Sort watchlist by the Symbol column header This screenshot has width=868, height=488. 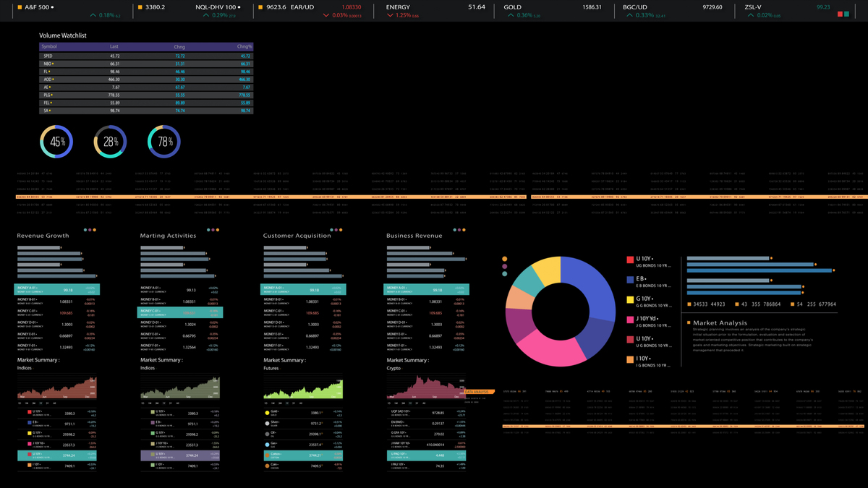49,47
